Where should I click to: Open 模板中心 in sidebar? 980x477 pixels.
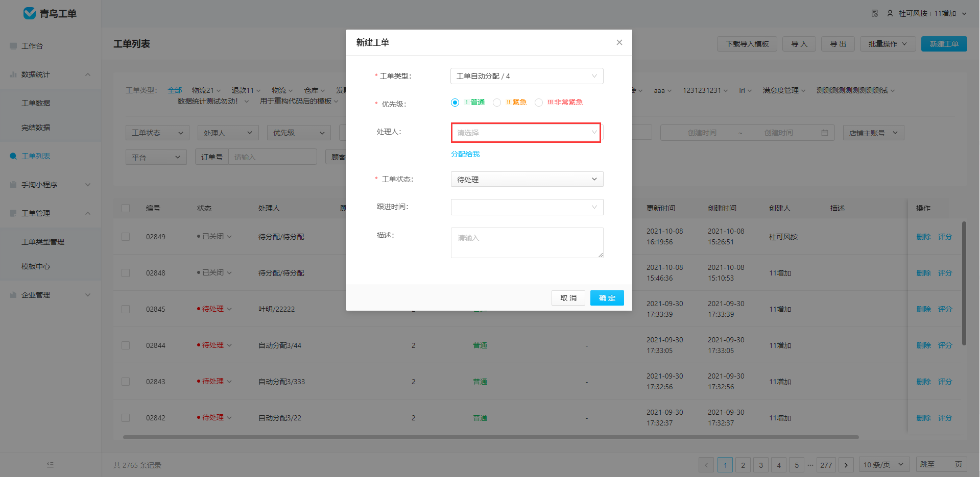36,266
